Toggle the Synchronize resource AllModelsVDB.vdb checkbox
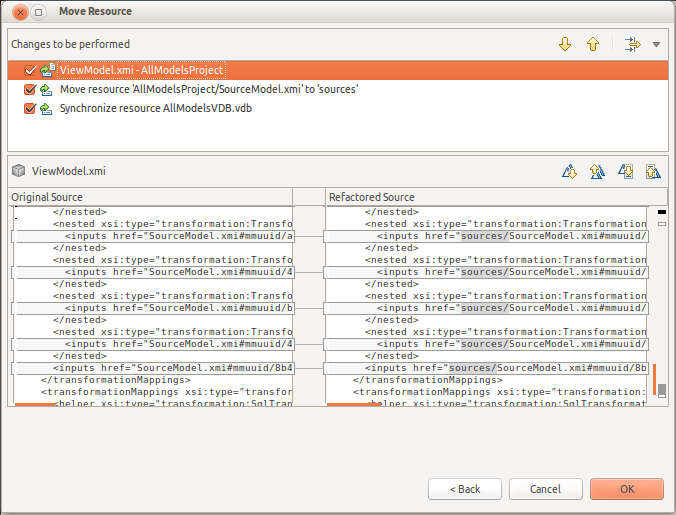The height and width of the screenshot is (515, 676). tap(30, 107)
